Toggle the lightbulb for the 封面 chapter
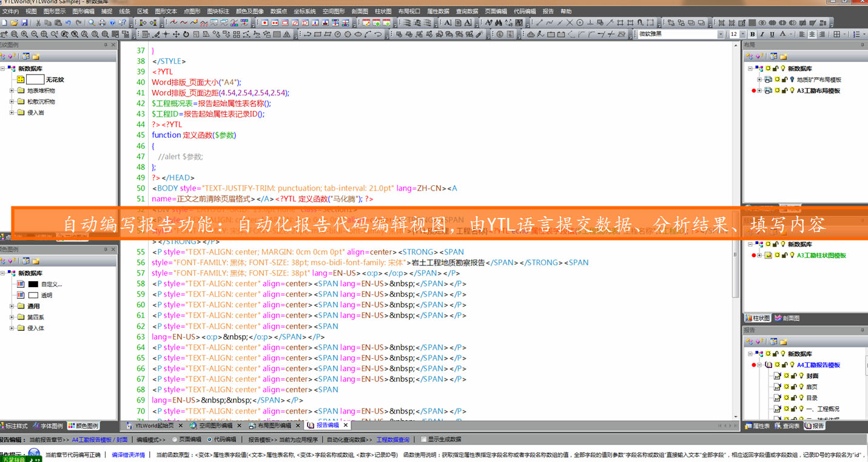Viewport: 868px width, 462px height. pyautogui.click(x=801, y=376)
